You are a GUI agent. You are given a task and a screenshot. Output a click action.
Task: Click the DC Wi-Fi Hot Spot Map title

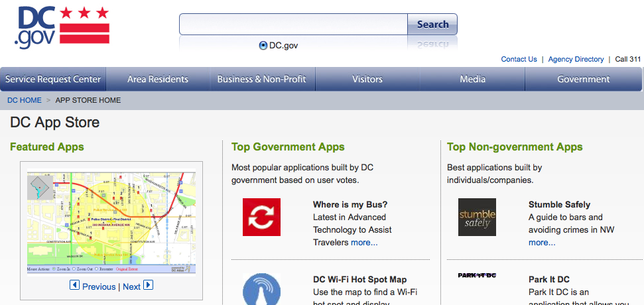(359, 280)
